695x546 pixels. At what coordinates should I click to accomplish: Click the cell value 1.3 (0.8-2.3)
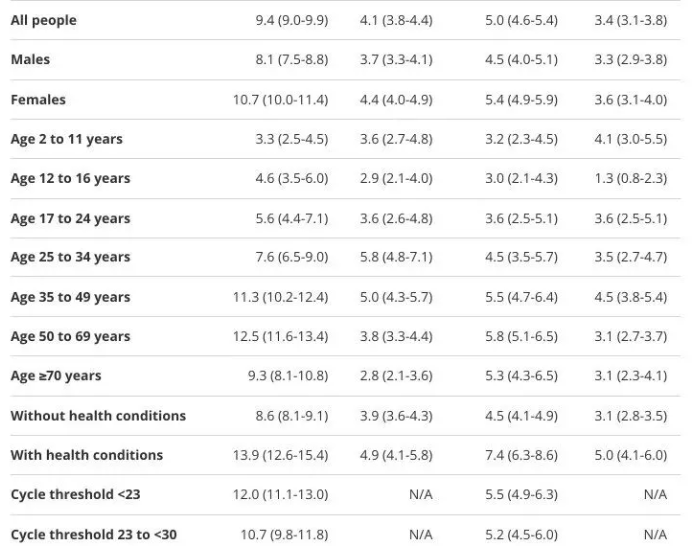630,179
